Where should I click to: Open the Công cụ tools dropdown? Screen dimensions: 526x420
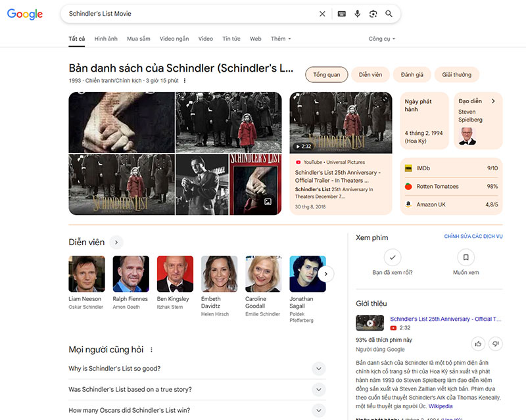382,39
